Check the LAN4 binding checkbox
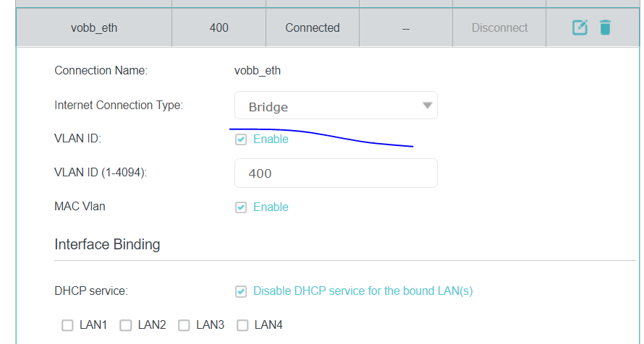The width and height of the screenshot is (644, 344). (x=242, y=325)
